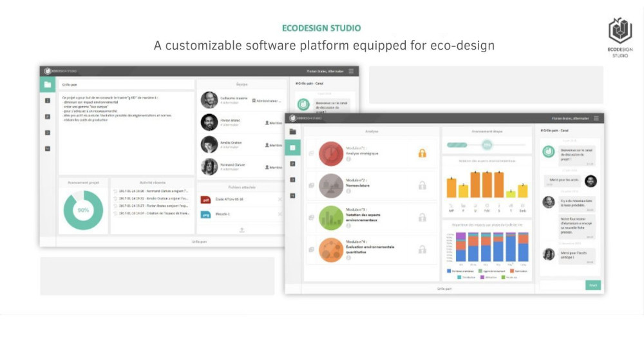Select the step 2 sidebar tab in front window

(x=293, y=164)
